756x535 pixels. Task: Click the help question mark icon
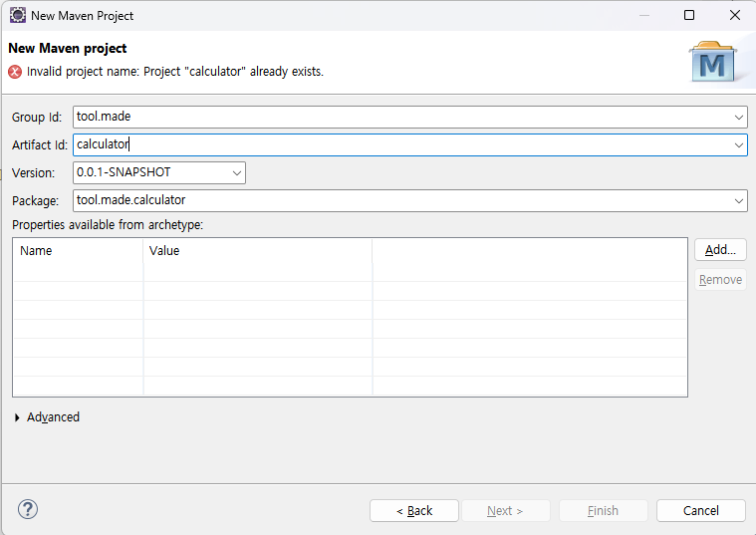pos(28,509)
